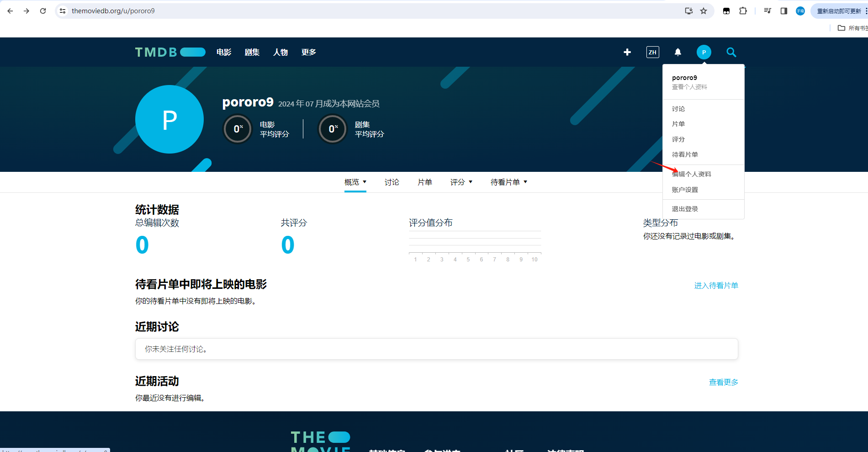Expand the 待看片单 tab dropdown
This screenshot has width=868, height=452.
(509, 182)
